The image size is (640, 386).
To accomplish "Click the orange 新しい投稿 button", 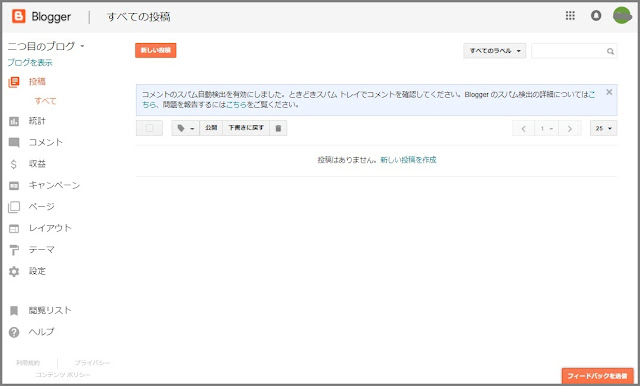I will point(156,50).
